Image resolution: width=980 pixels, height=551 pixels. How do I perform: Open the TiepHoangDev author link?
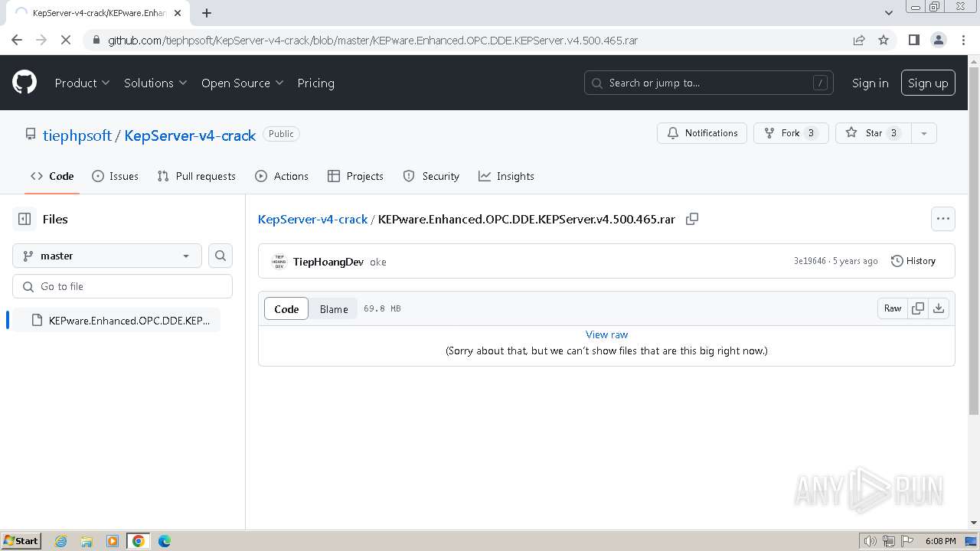[328, 262]
